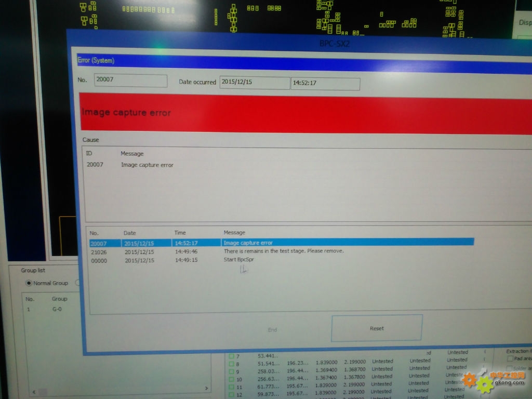The width and height of the screenshot is (532, 399).
Task: Click the 258.03... value in row 9
Action: [269, 371]
